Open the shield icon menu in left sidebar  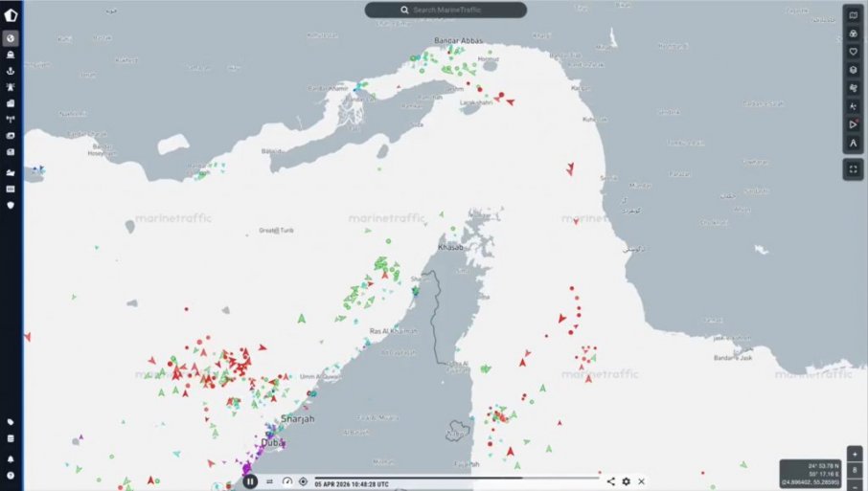pos(11,205)
